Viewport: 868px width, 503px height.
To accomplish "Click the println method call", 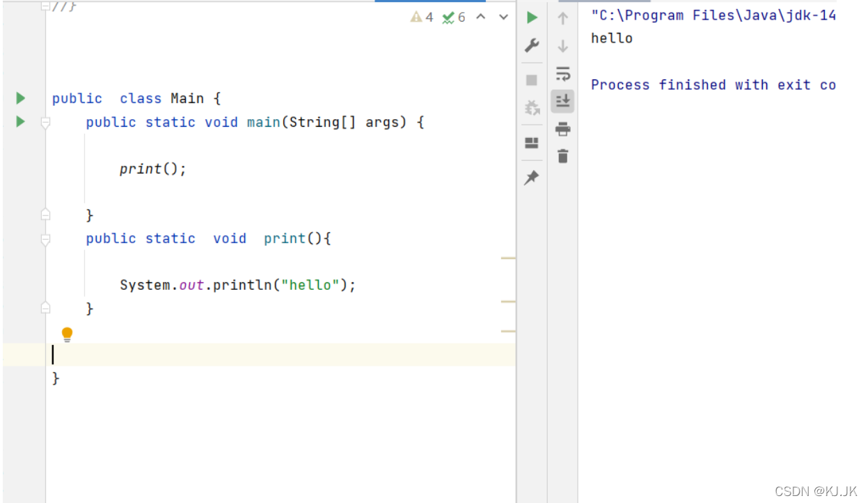I will coord(242,285).
